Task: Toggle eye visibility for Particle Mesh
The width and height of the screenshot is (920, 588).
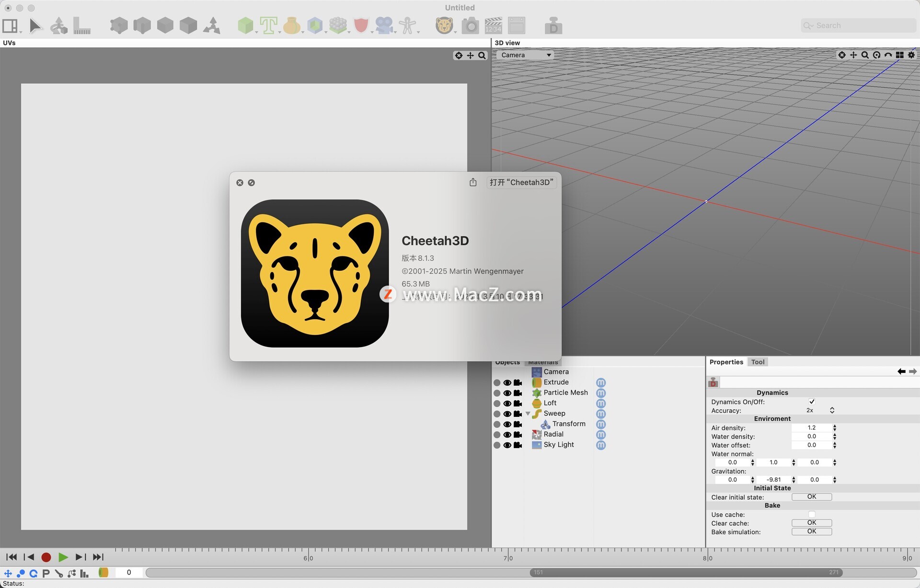Action: coord(507,393)
